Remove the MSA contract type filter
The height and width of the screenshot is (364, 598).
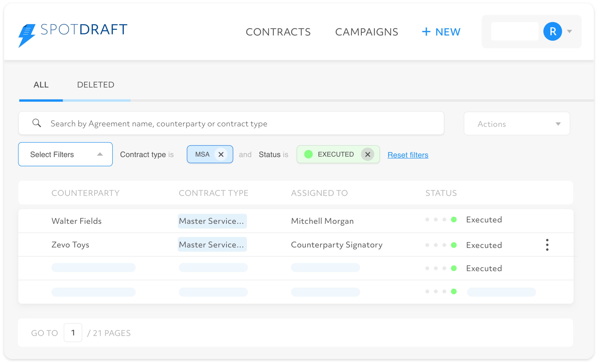point(221,154)
